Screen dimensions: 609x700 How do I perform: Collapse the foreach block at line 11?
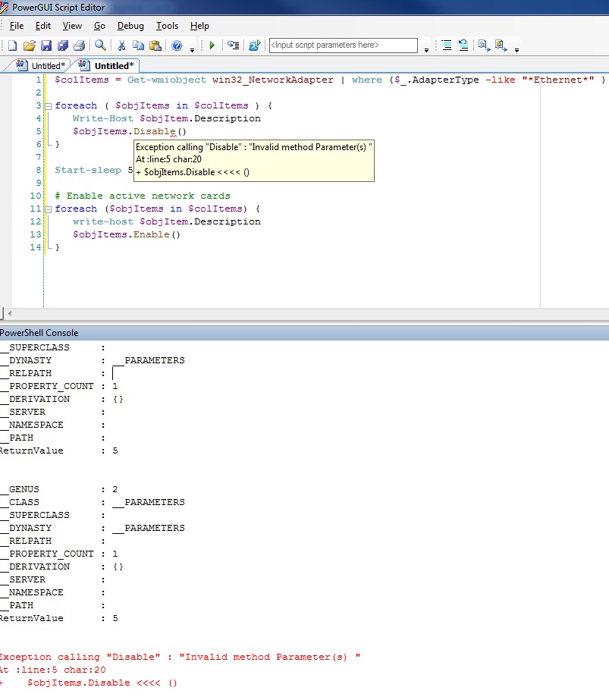pyautogui.click(x=49, y=209)
